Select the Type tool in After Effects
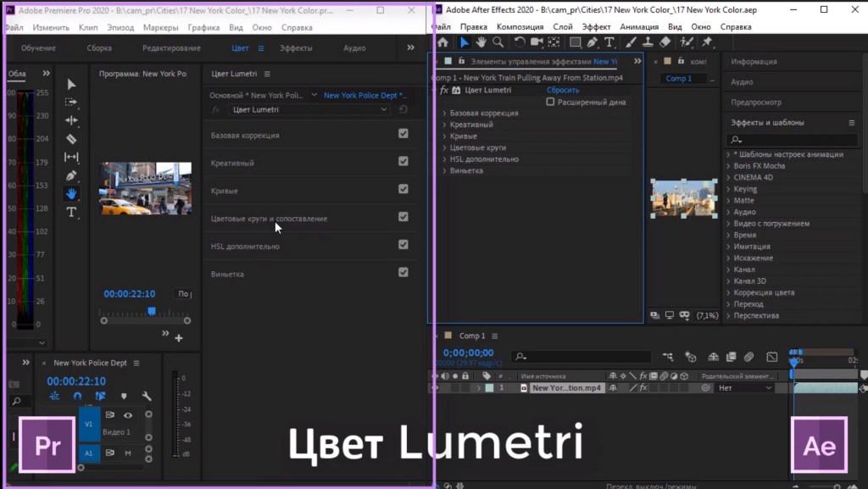This screenshot has height=489, width=868. 609,42
